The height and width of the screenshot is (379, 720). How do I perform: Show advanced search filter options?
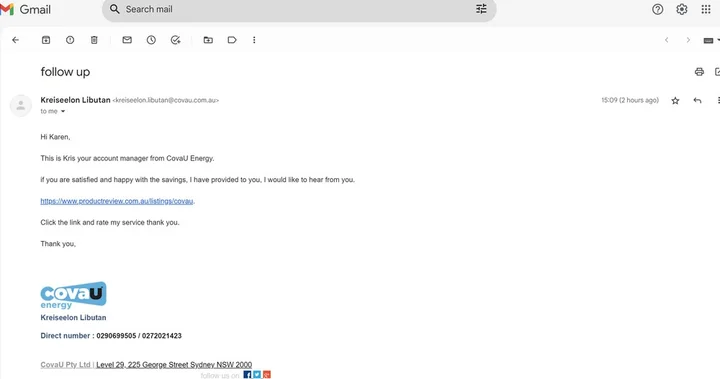pyautogui.click(x=481, y=9)
